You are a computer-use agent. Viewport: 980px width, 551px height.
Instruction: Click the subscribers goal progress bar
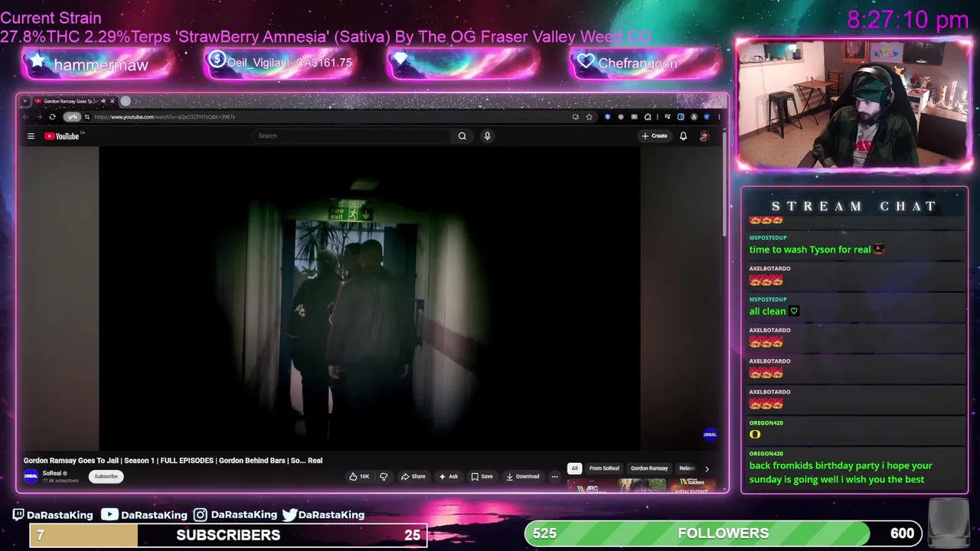228,535
